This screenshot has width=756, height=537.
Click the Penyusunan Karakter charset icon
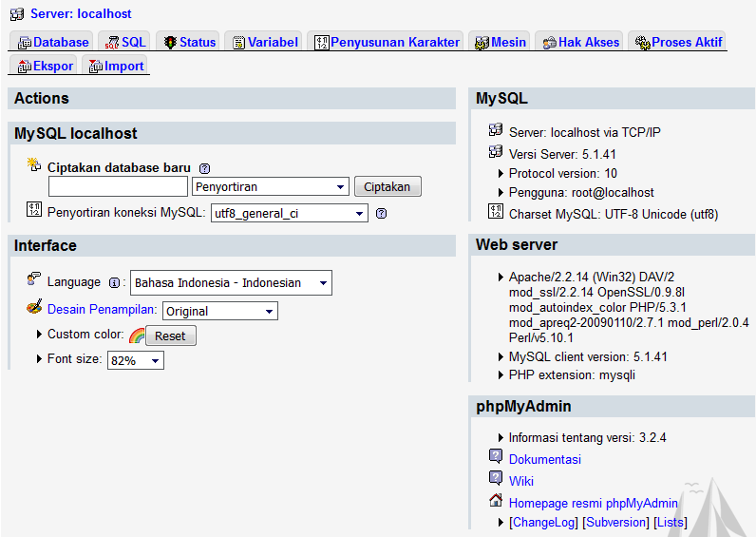(322, 43)
